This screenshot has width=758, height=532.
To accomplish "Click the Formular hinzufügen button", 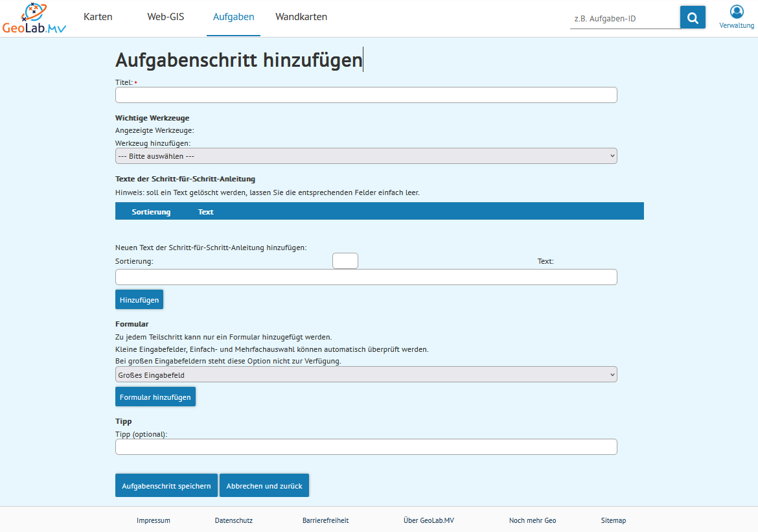I will [155, 397].
